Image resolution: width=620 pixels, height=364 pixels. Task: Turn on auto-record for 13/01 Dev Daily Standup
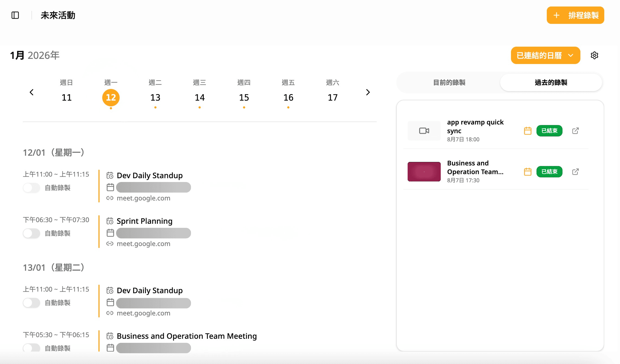point(31,303)
